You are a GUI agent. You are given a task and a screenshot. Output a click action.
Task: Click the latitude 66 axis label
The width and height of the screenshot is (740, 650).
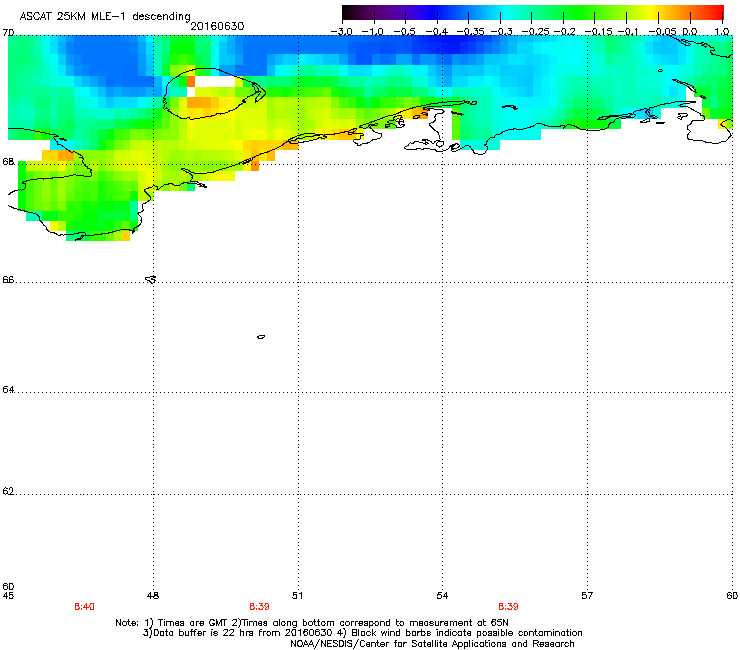pos(8,280)
